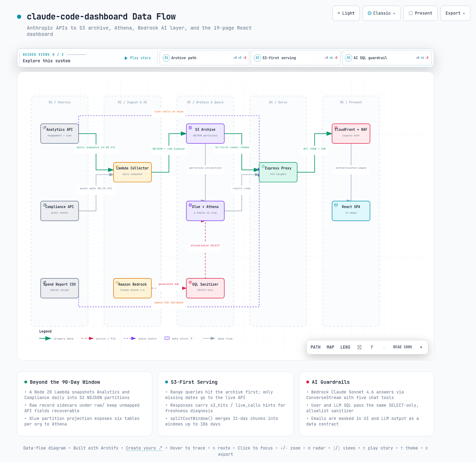The image size is (476, 462).
Task: Click the Lambda Collector node icon
Action: [x=118, y=167]
